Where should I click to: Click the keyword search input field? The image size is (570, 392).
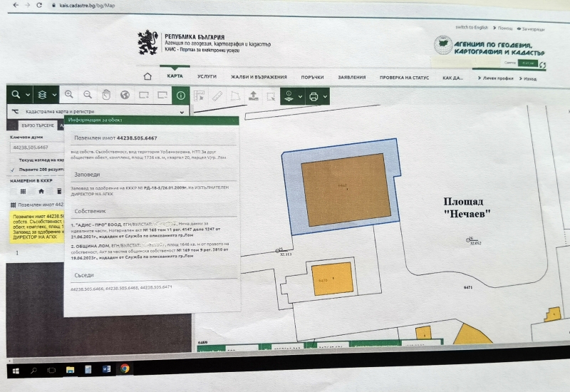[x=37, y=147]
